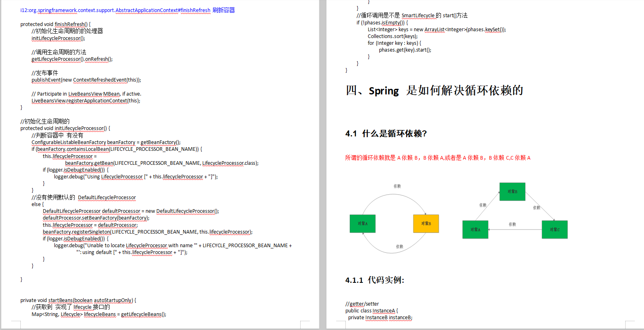The image size is (644, 330).
Task: Click 'new DefaultLifecycleProcessor();' line
Action: 131,211
